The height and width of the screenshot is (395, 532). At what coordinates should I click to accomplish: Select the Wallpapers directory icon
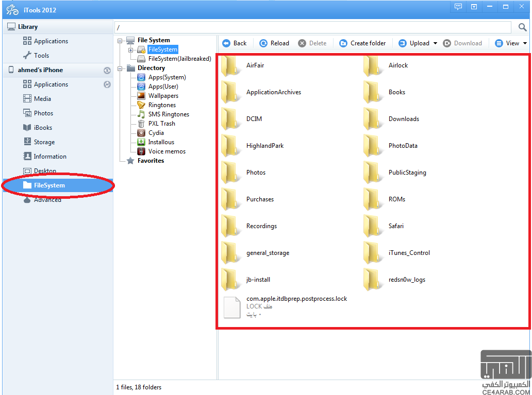coord(141,96)
